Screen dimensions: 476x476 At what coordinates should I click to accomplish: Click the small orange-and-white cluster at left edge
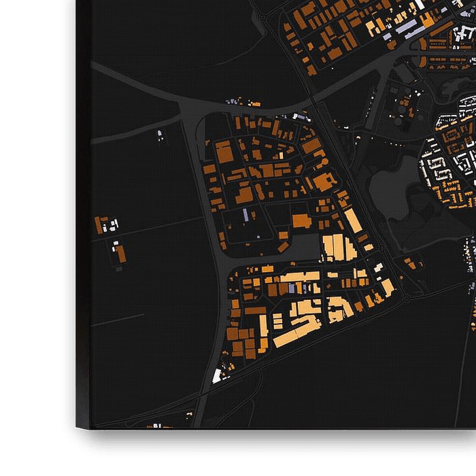tap(106, 224)
